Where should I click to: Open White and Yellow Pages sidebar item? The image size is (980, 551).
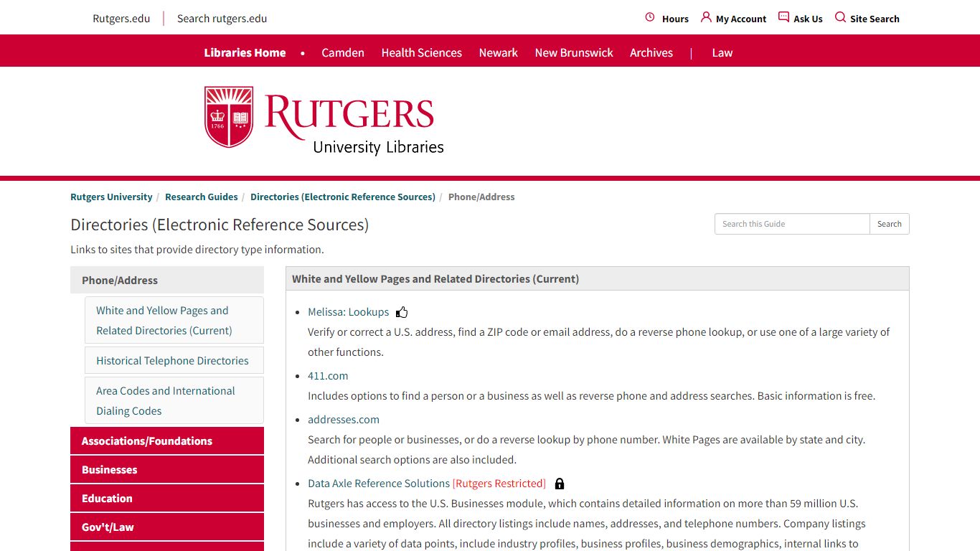click(x=174, y=321)
